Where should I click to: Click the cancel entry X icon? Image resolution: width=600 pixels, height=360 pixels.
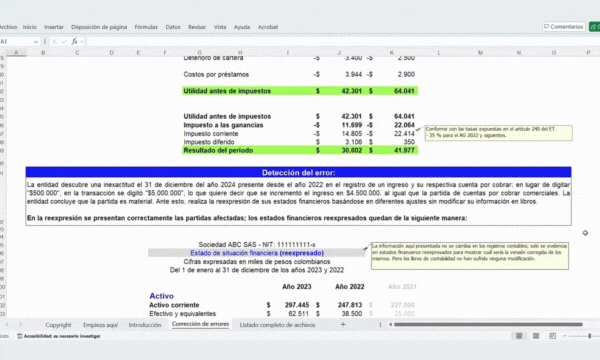pos(54,41)
